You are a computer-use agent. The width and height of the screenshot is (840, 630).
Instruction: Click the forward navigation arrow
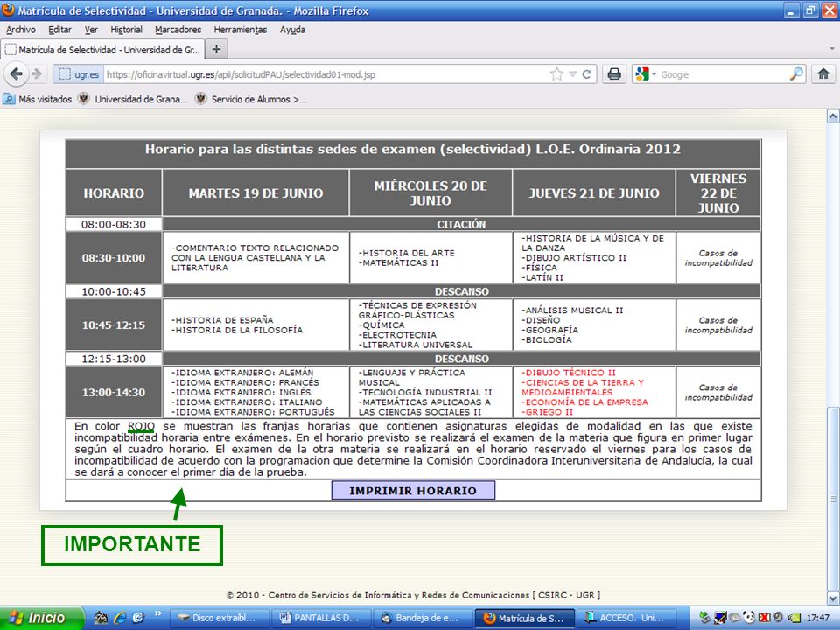(x=37, y=73)
